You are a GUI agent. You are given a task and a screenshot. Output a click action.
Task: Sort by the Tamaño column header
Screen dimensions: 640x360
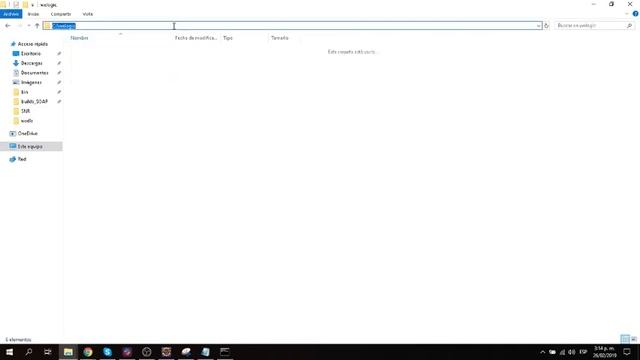280,38
